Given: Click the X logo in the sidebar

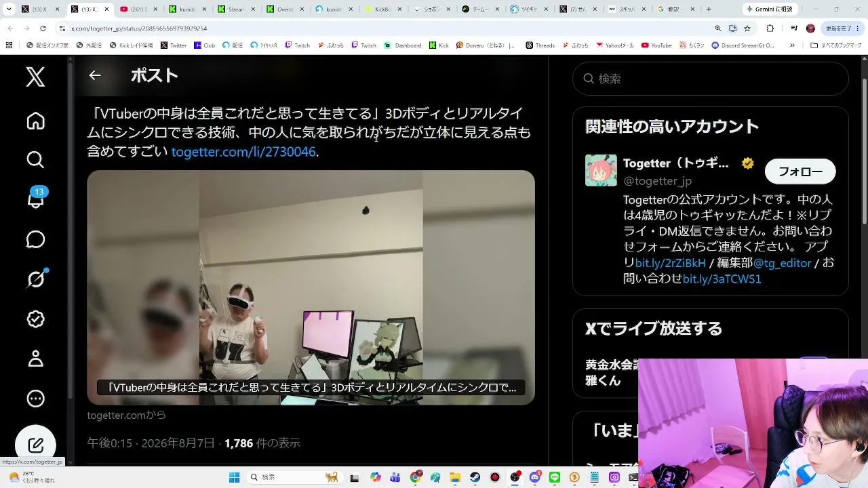Looking at the screenshot, I should pos(35,77).
